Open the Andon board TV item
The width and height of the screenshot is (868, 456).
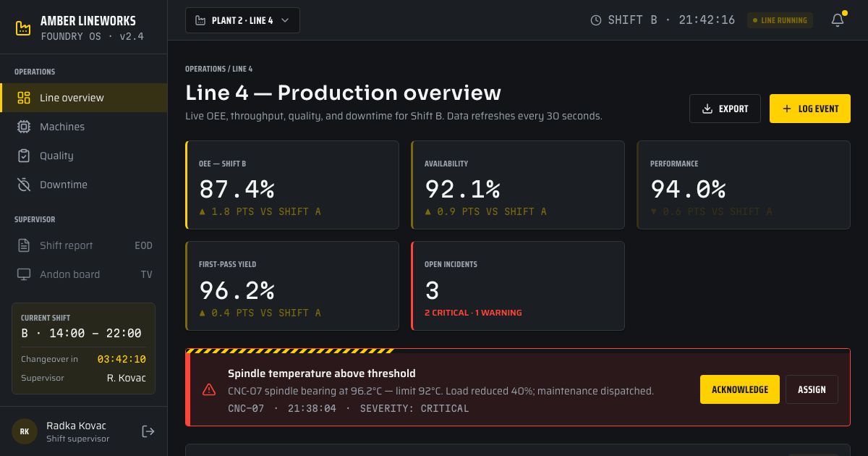(83, 274)
